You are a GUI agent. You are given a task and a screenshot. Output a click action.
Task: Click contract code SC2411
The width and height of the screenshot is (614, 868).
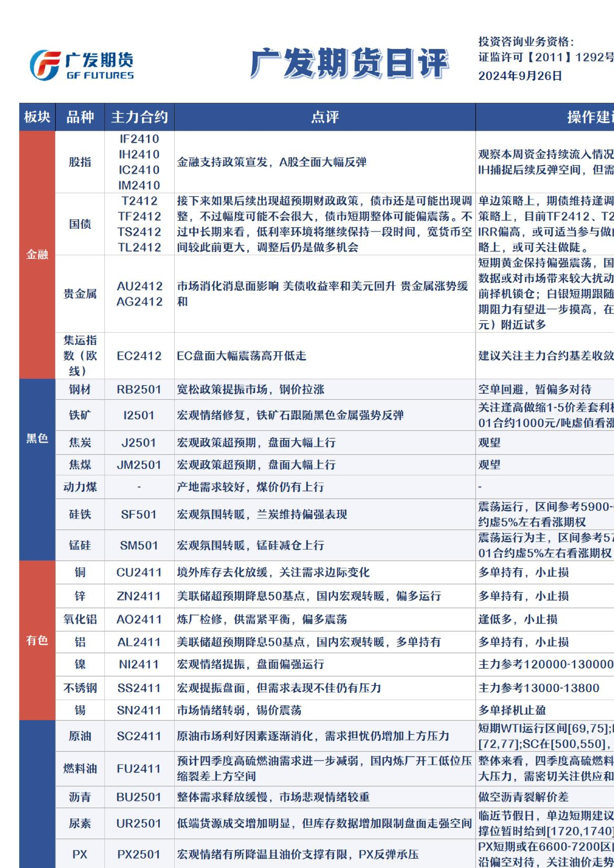coord(139,736)
